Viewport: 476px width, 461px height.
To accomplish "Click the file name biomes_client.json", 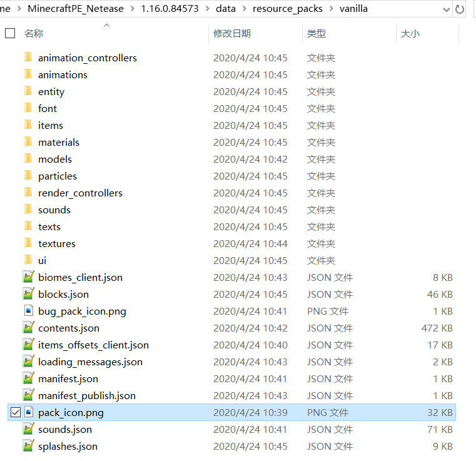I will click(81, 277).
